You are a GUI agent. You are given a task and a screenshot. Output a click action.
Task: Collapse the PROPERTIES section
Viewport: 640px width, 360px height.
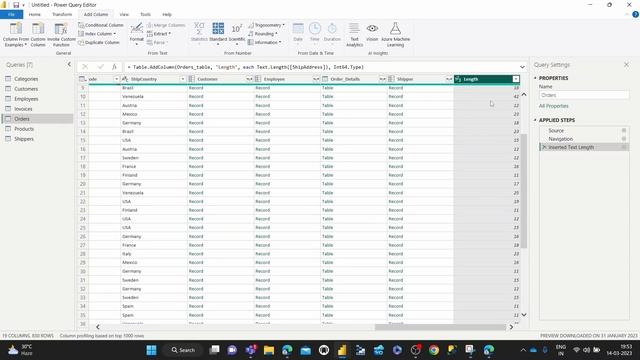click(x=535, y=78)
